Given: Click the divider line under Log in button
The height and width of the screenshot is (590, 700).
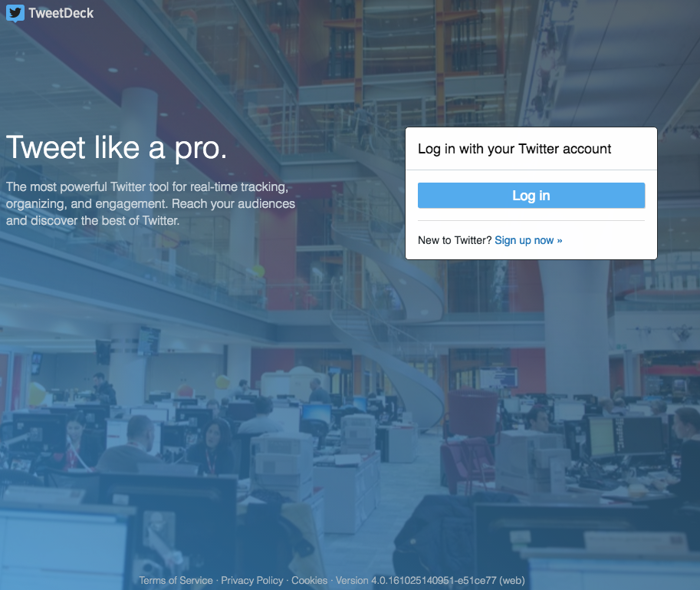Looking at the screenshot, I should pos(531,221).
